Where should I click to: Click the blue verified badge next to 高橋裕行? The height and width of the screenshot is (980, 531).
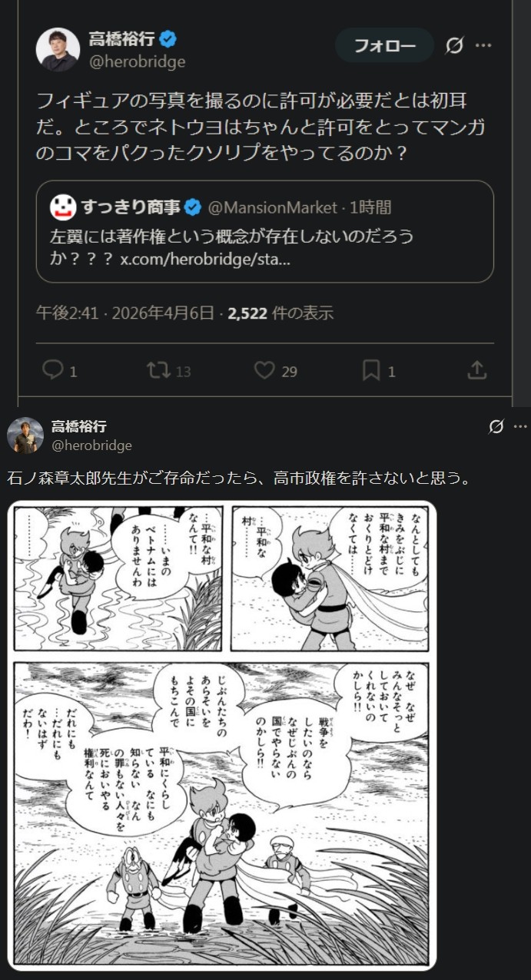click(169, 38)
